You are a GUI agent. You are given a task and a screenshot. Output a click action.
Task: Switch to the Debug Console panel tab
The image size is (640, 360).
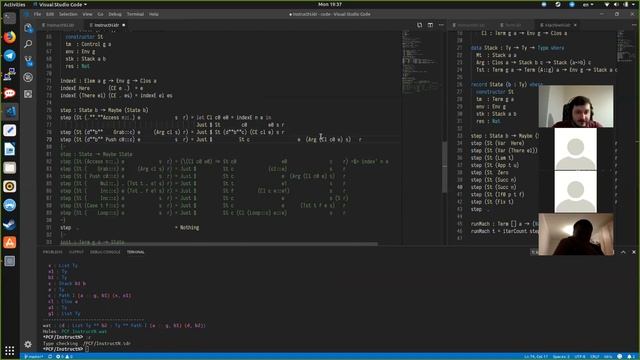pos(105,252)
